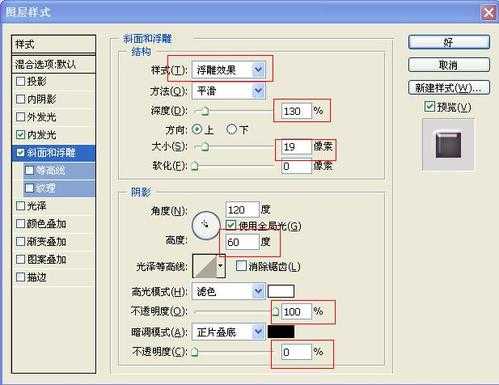This screenshot has width=499, height=385.
Task: Open the 图案叠加 style settings
Action: 47,259
